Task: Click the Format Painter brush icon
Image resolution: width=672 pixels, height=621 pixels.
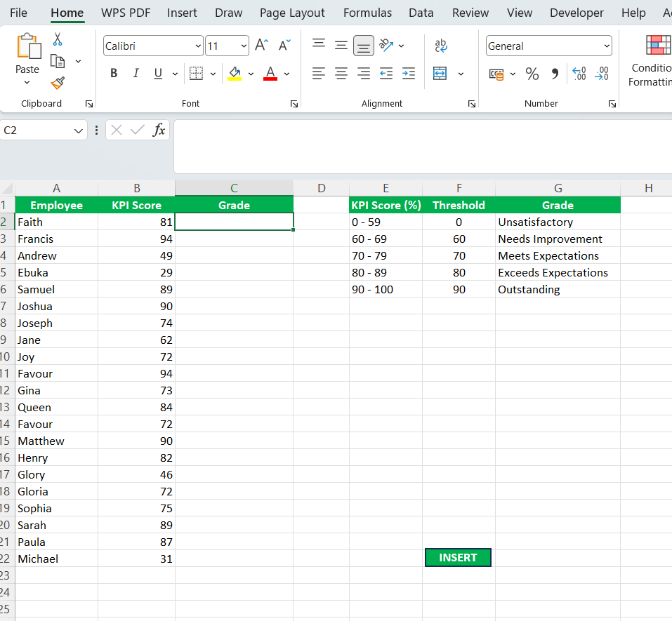Action: 58,84
